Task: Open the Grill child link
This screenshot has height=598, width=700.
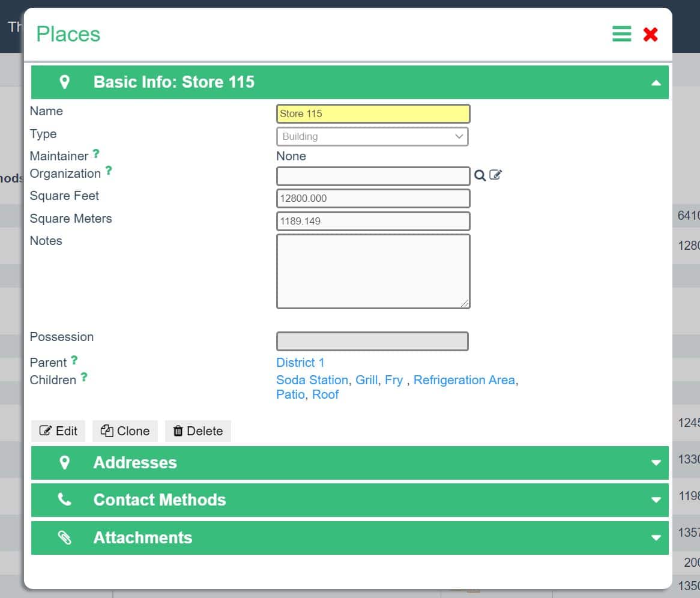Action: click(367, 380)
